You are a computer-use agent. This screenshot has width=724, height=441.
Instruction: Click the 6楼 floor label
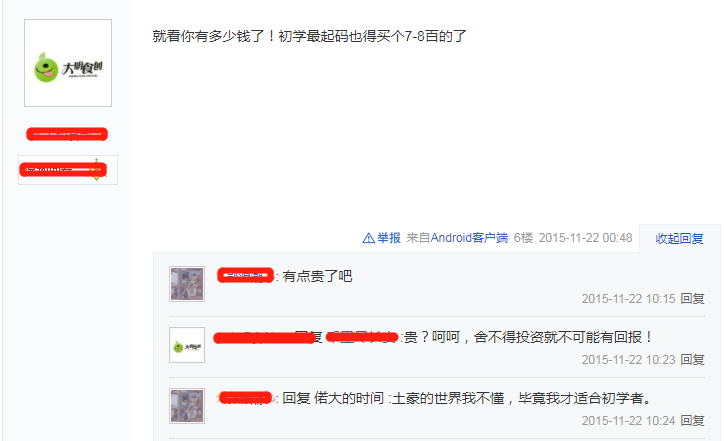click(523, 238)
